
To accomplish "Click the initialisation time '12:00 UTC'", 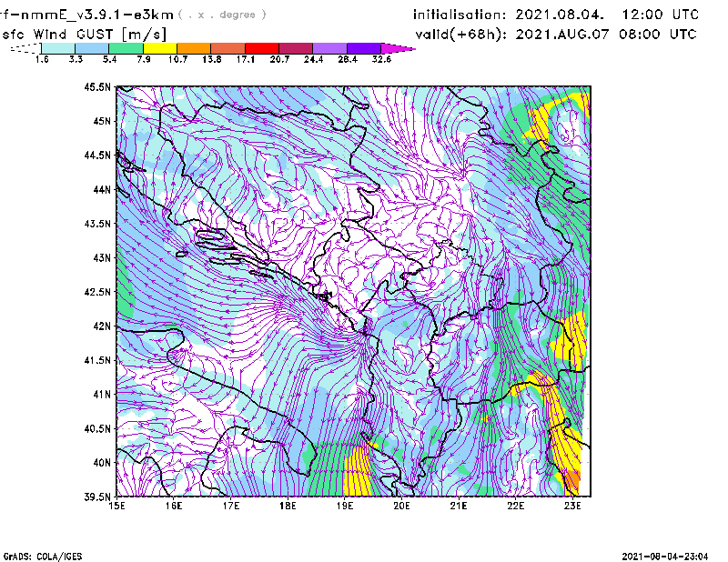I will pyautogui.click(x=661, y=15).
